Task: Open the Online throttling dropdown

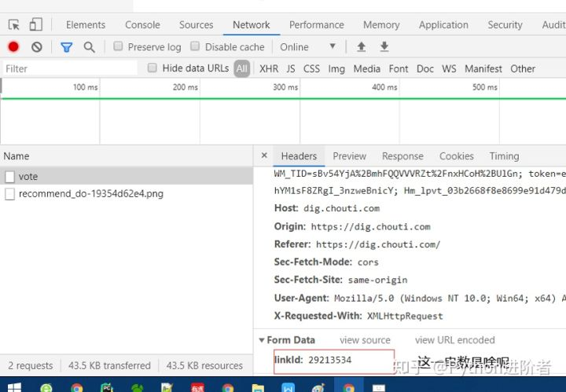Action: (x=308, y=47)
